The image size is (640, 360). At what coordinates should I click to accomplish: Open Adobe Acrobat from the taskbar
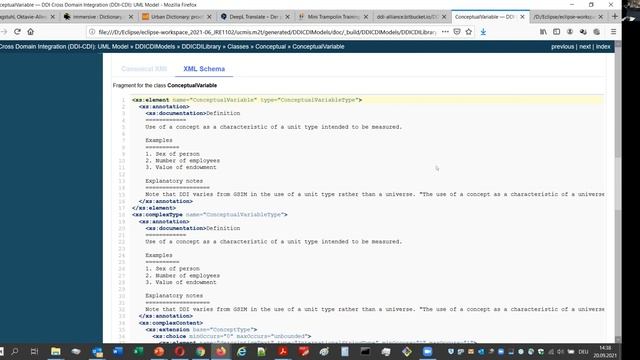[x=282, y=351]
